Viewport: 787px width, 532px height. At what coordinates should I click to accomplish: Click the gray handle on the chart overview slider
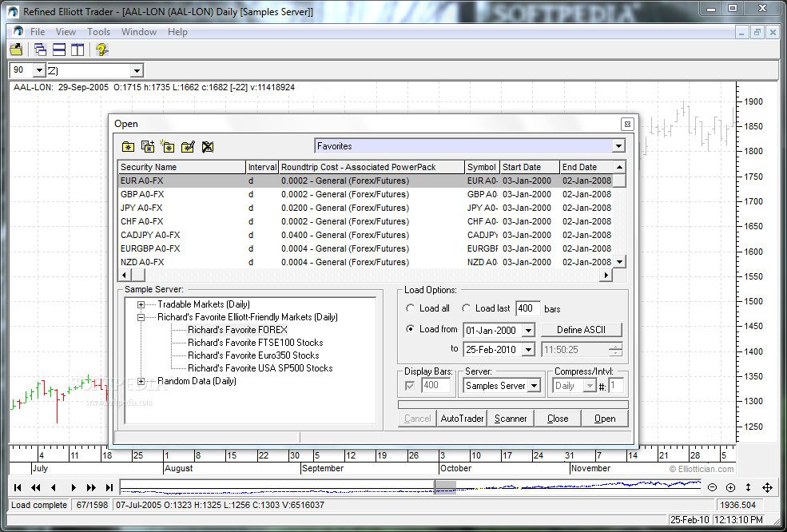pos(445,486)
